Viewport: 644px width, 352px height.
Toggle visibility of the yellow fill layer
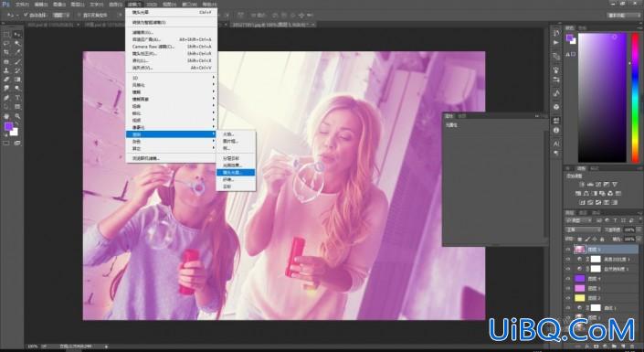(x=568, y=298)
